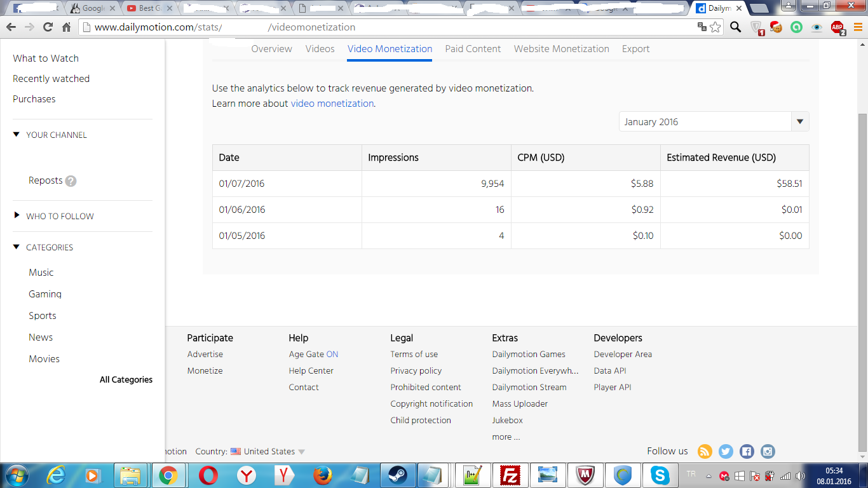Image resolution: width=868 pixels, height=488 pixels.
Task: Open the RSS feed follow icon
Action: point(705,452)
